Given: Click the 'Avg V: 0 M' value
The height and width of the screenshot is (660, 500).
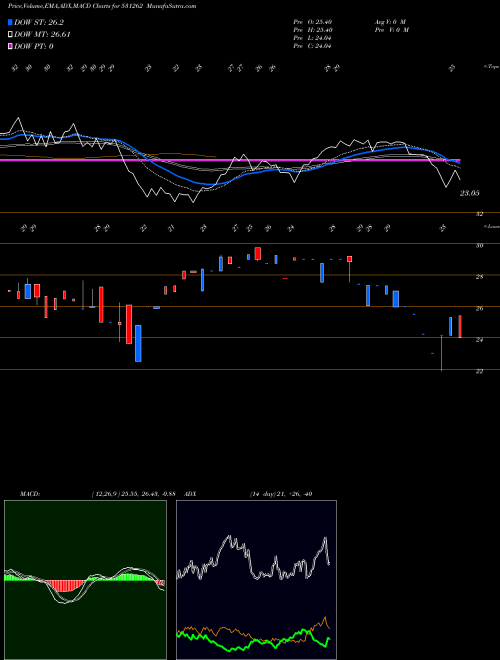Looking at the screenshot, I should [x=389, y=22].
